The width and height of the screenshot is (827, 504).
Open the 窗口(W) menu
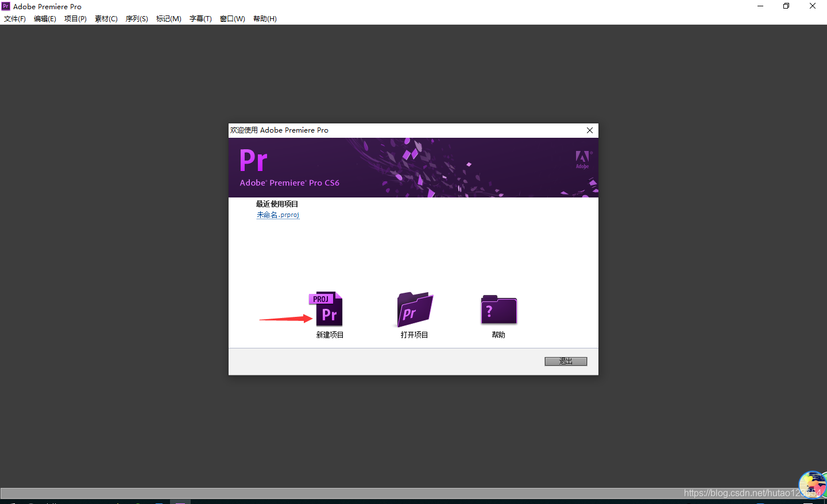[x=233, y=19]
